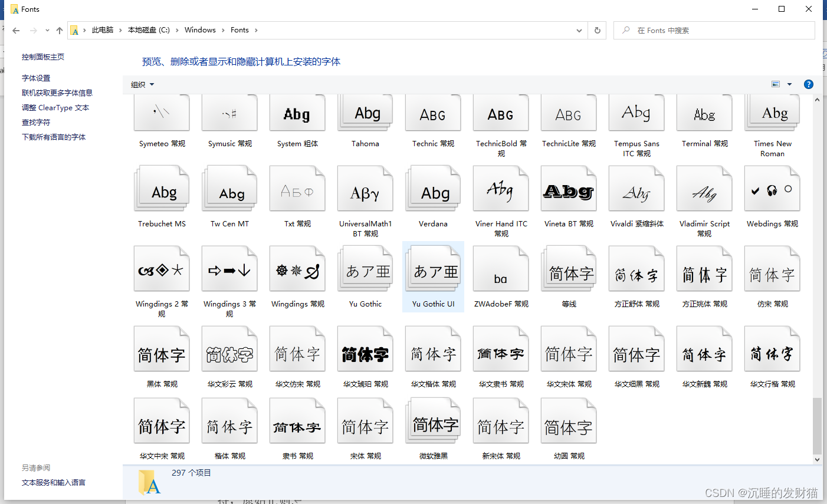
Task: Open the 下载所有语言的字体 link
Action: tap(54, 137)
